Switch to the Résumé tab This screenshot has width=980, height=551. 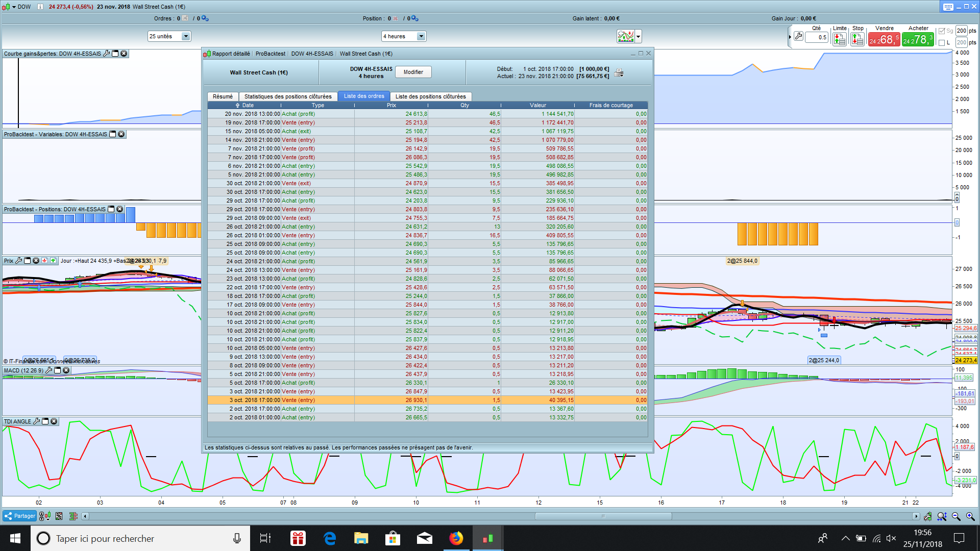[x=223, y=96]
